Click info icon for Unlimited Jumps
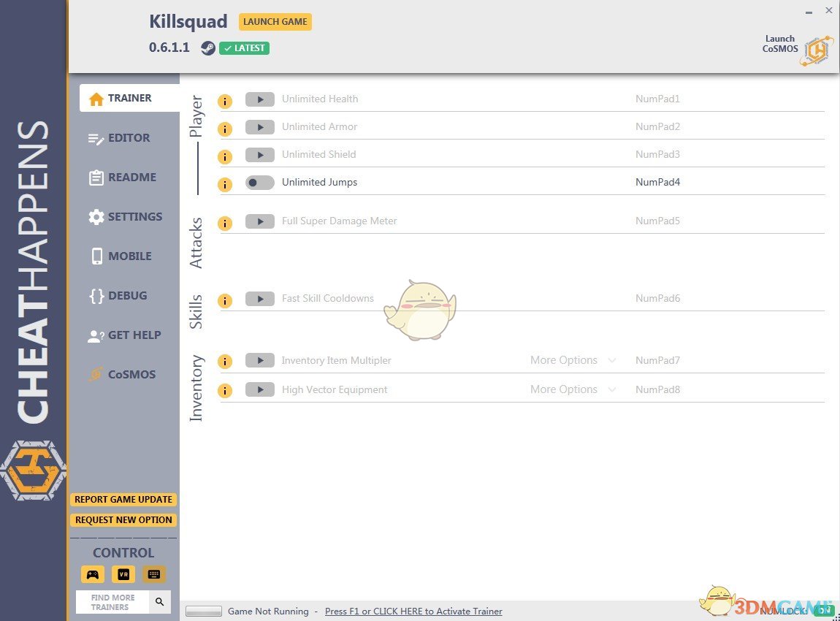The width and height of the screenshot is (840, 621). coord(225,184)
